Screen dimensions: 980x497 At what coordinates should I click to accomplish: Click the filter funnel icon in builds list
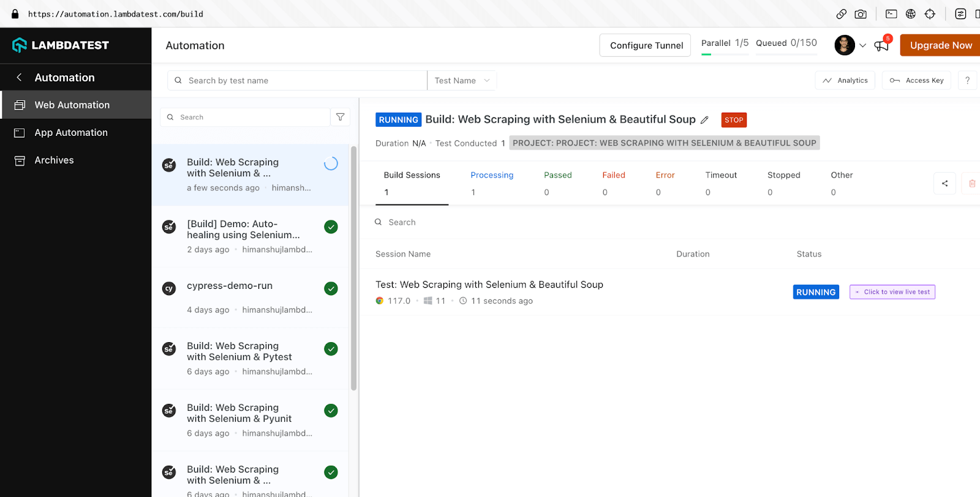coord(340,117)
